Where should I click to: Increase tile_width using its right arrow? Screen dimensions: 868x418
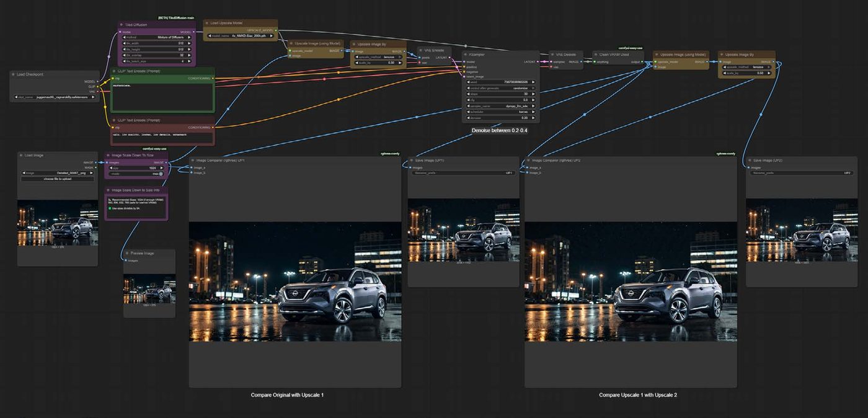[x=190, y=43]
